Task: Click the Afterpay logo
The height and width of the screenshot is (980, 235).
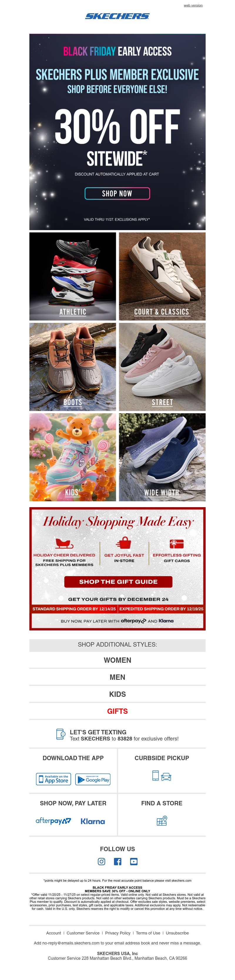Action: point(53,821)
